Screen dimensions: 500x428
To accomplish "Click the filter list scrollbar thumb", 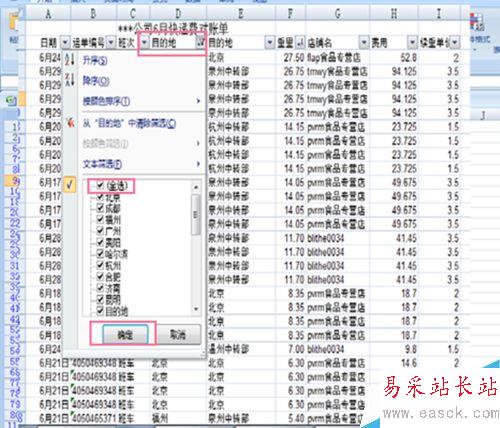I will 196,215.
